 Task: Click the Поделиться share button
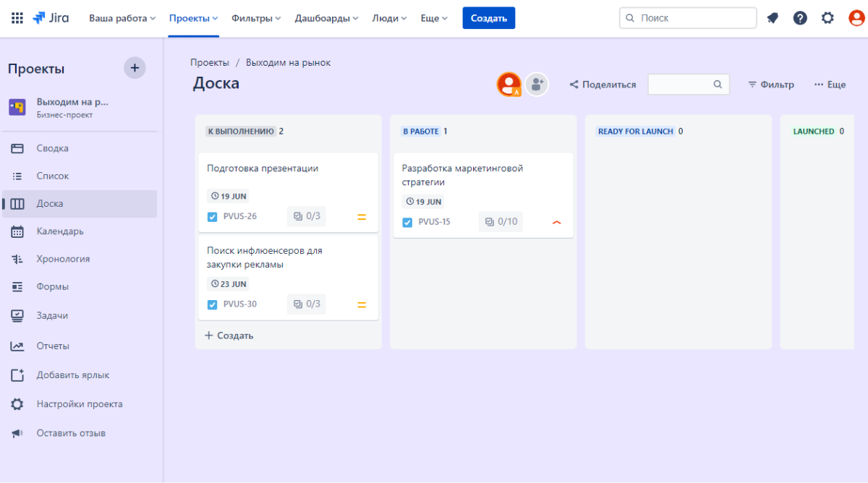tap(603, 85)
